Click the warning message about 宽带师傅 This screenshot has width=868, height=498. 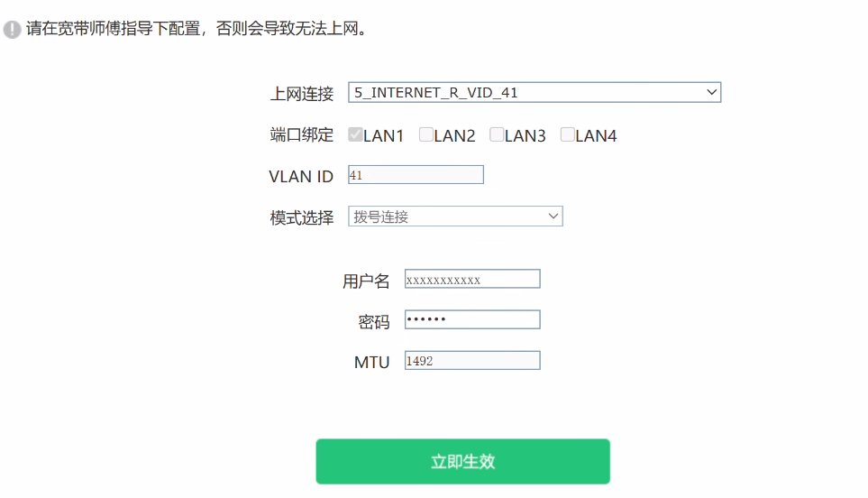tap(197, 29)
